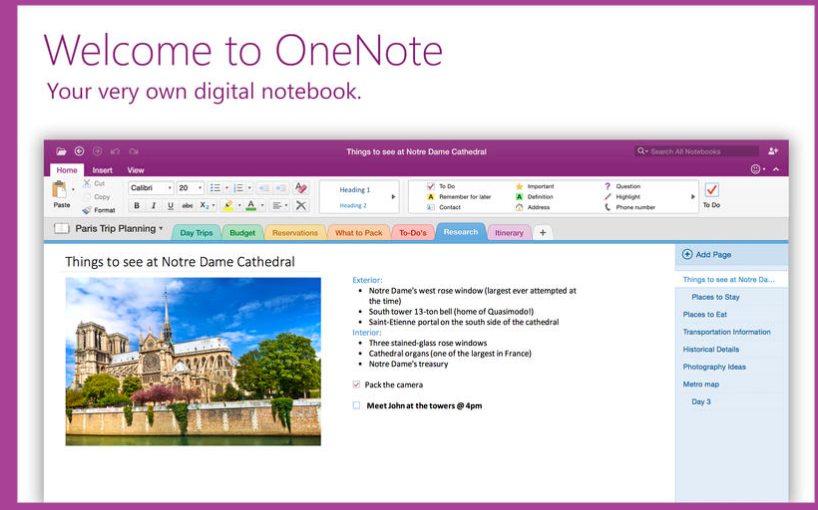Click the Paste clipboard icon
818x510 pixels.
[59, 189]
